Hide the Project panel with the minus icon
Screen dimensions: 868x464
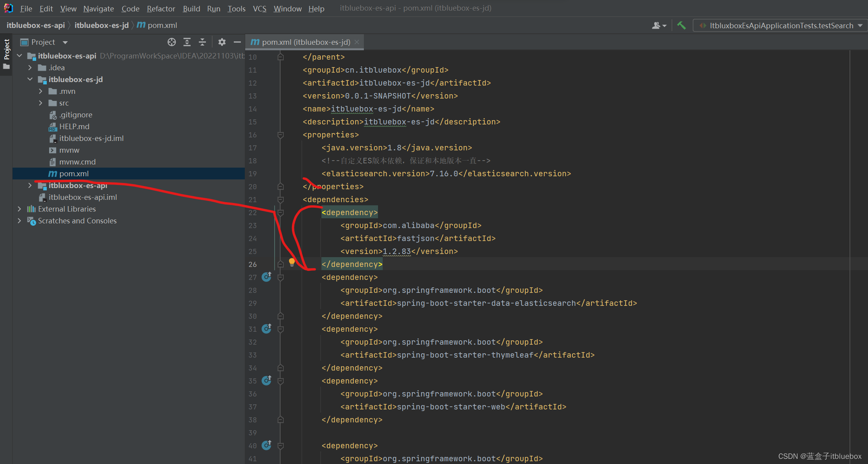[x=237, y=42]
